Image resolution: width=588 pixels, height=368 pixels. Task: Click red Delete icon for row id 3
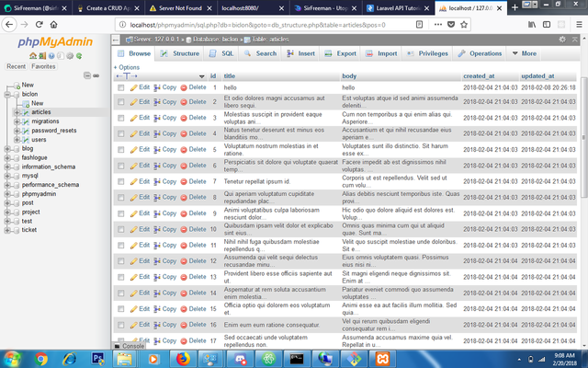(x=184, y=118)
